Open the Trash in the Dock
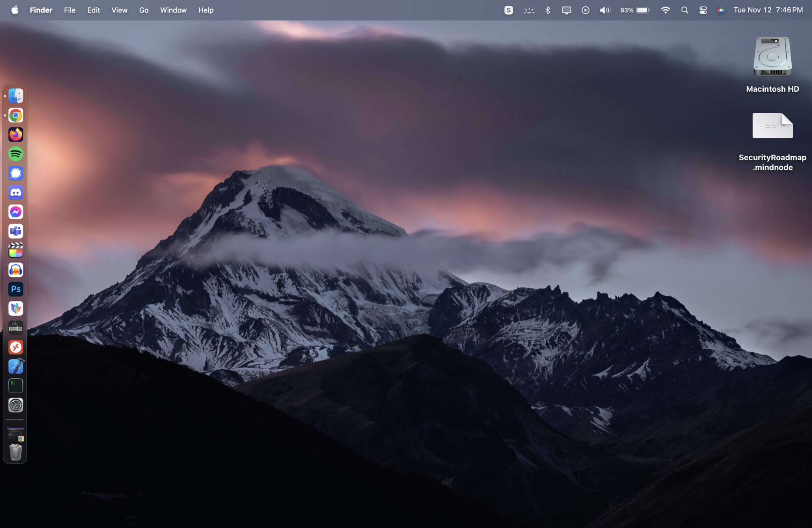This screenshot has height=528, width=812. [x=15, y=452]
